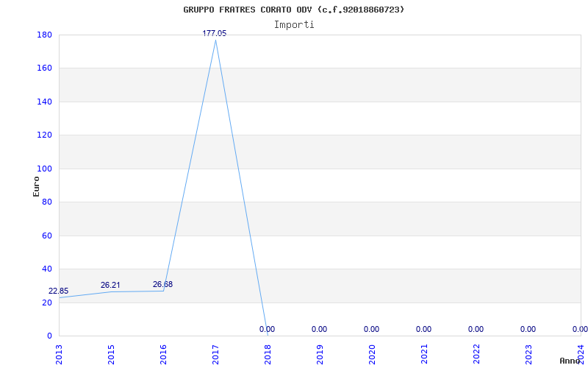Click the 2013 x-axis year label
The width and height of the screenshot is (588, 368).
pyautogui.click(x=59, y=355)
